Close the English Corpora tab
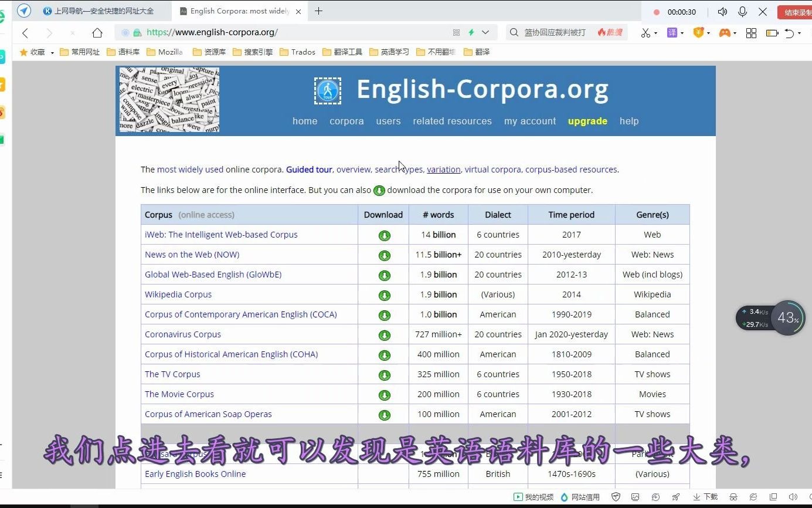This screenshot has height=508, width=812. (299, 11)
